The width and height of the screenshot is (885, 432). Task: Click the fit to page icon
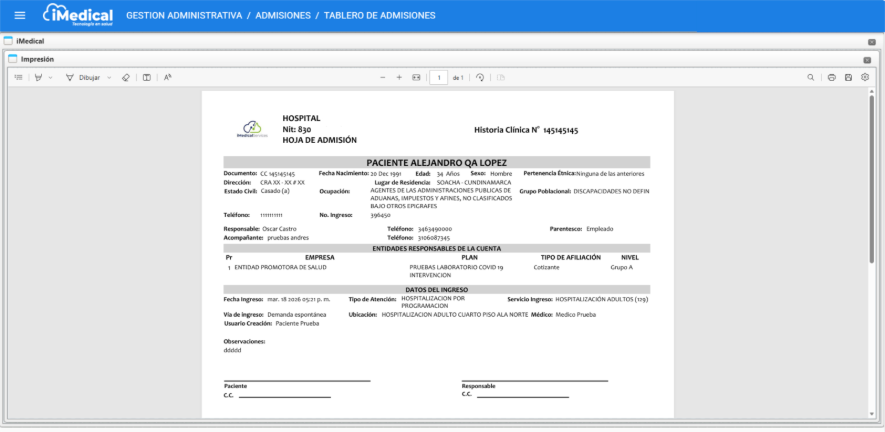point(416,77)
